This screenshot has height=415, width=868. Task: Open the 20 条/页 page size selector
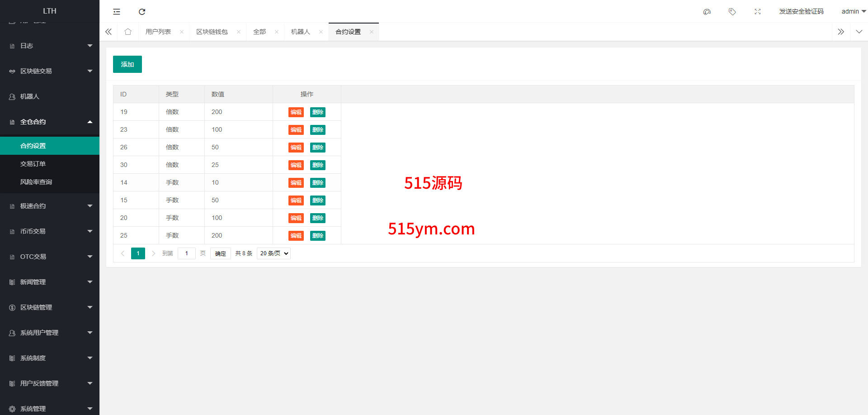click(x=274, y=253)
